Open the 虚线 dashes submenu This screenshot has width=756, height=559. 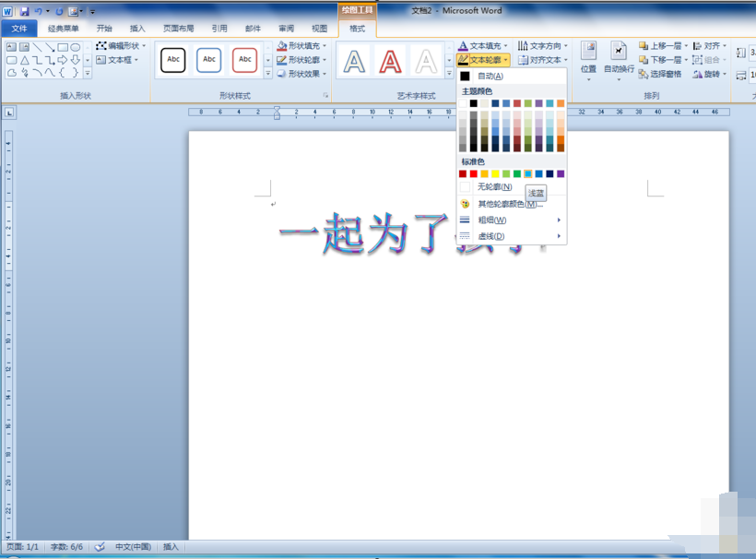tap(512, 236)
